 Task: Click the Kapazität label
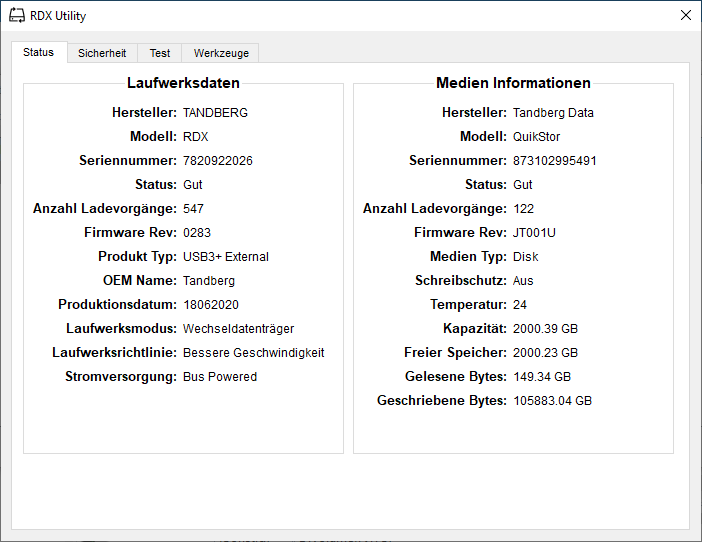[x=475, y=329]
